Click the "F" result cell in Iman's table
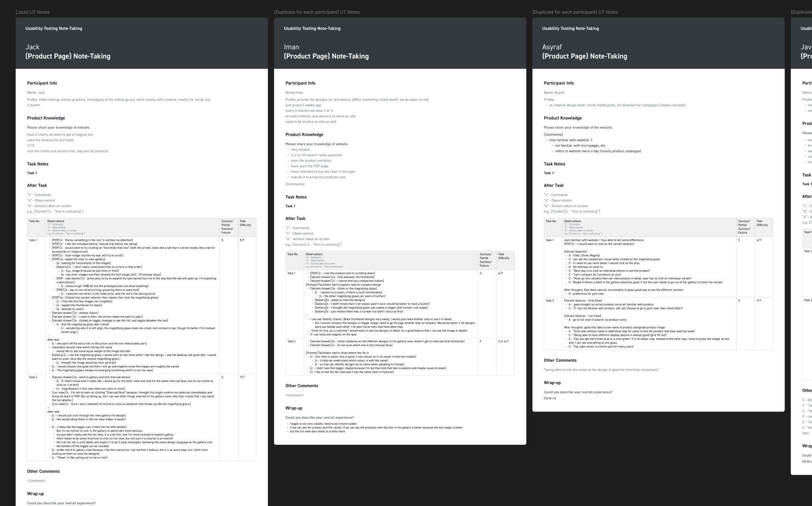Screen dimensions: 812x506 click(481, 341)
